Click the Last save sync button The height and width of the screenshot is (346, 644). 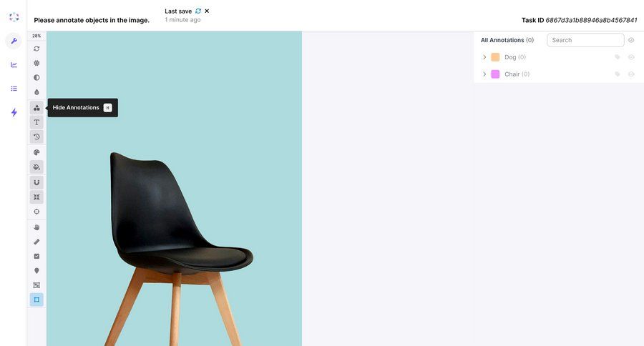click(198, 11)
